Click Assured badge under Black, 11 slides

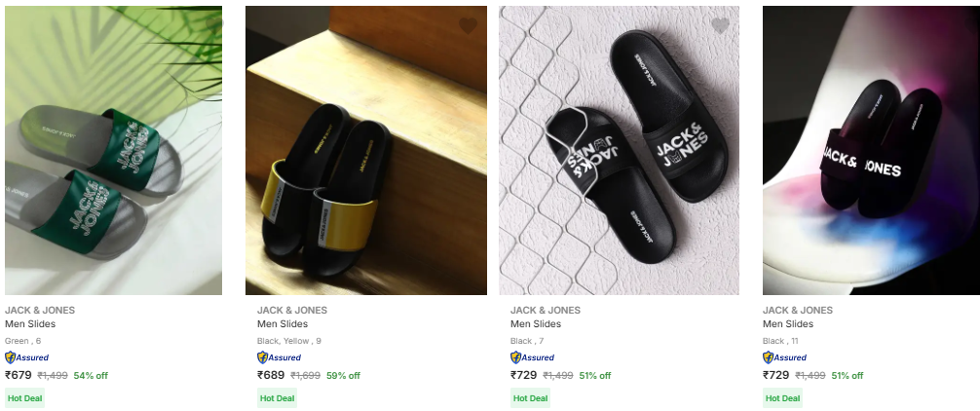click(x=785, y=357)
